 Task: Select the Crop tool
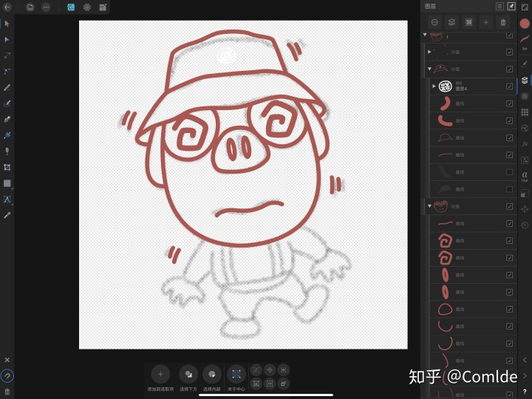[x=7, y=167]
